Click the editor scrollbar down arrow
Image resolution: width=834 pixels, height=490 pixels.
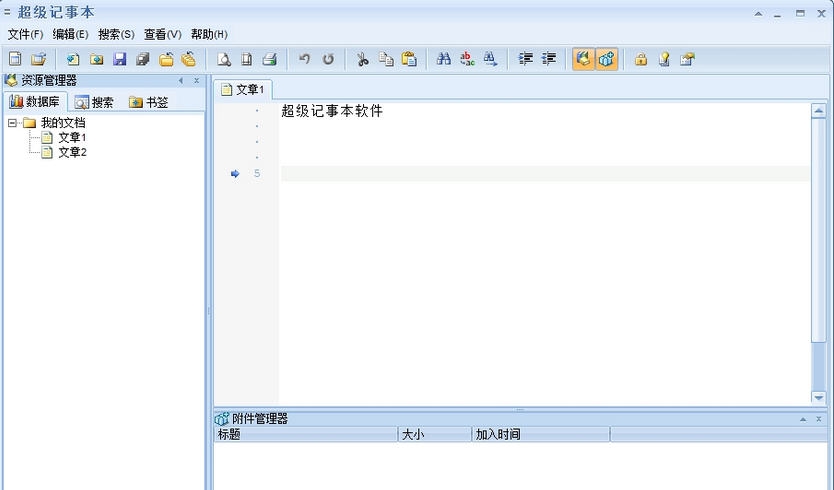(818, 397)
